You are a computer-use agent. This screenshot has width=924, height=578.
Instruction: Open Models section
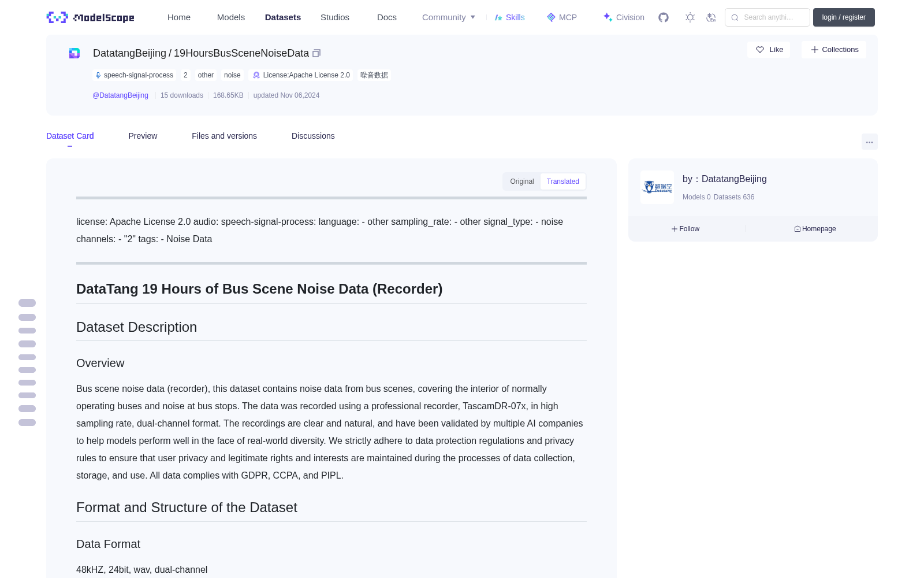[x=231, y=17]
